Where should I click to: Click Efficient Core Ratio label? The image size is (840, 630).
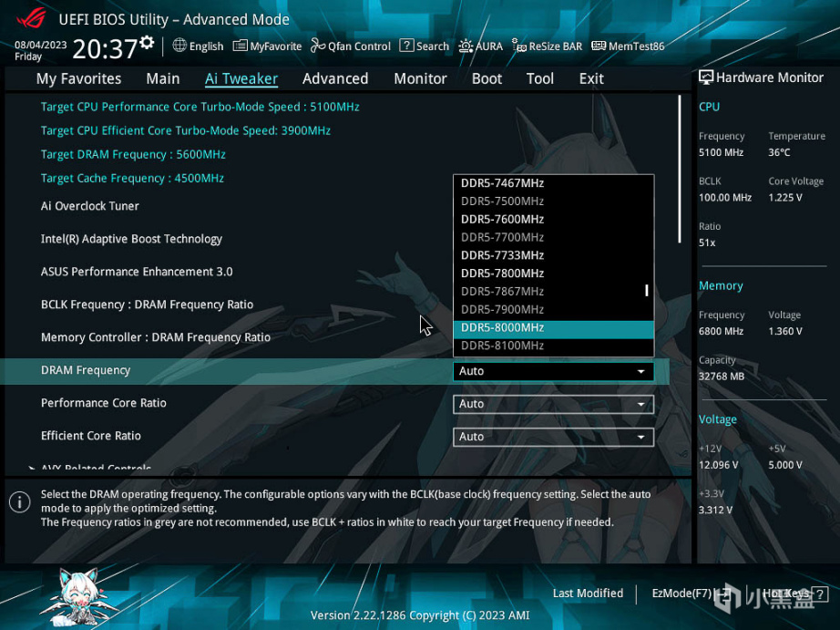click(90, 436)
